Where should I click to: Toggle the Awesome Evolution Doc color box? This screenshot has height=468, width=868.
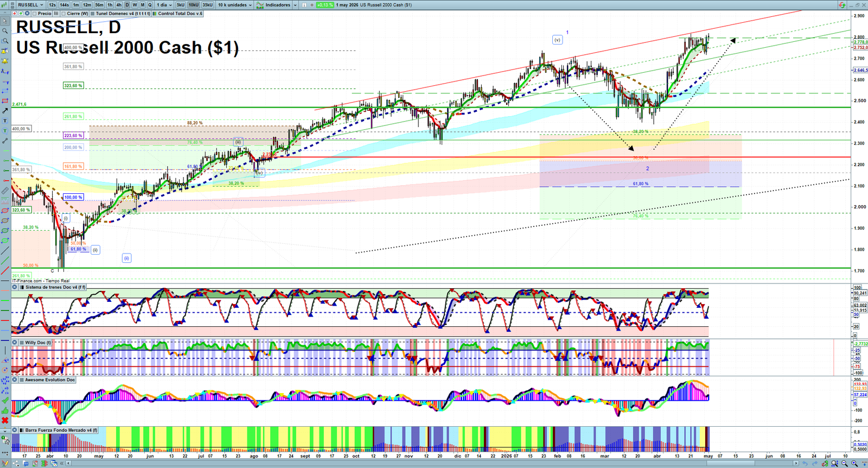[22, 380]
